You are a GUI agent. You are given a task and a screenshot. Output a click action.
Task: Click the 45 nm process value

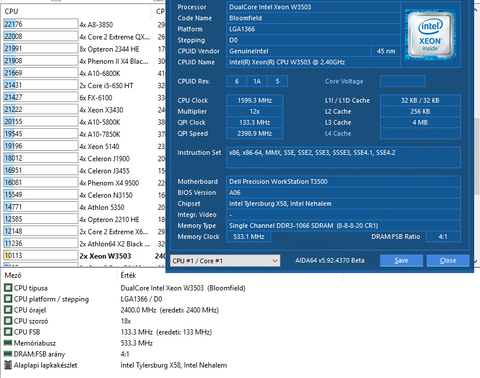tap(386, 51)
